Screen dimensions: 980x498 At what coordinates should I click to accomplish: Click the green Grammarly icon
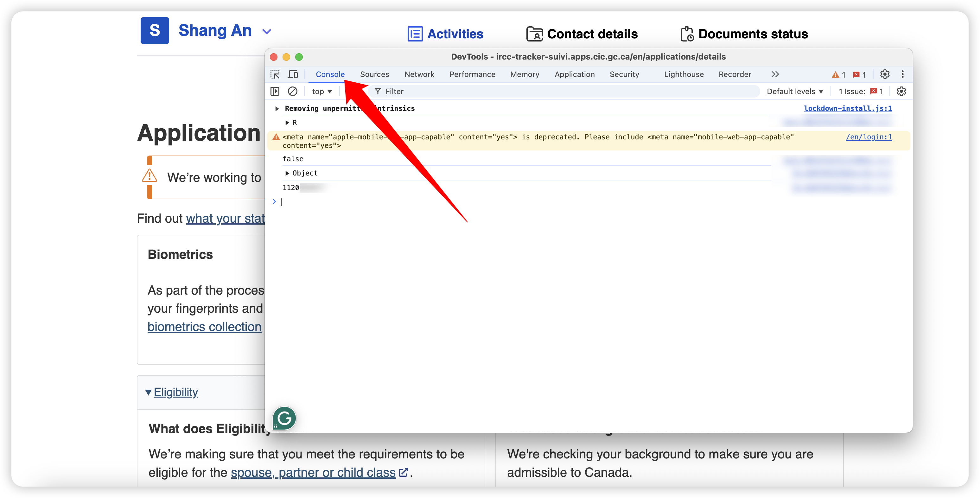pyautogui.click(x=284, y=418)
